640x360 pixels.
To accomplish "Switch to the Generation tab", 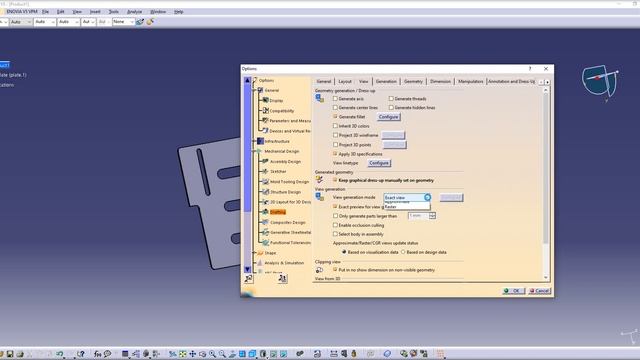I will point(386,81).
